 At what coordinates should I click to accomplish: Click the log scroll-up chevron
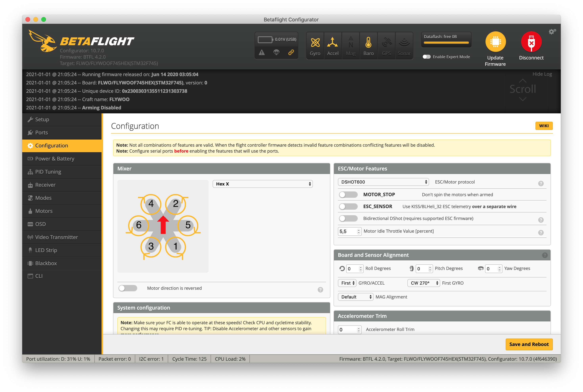coord(523,81)
